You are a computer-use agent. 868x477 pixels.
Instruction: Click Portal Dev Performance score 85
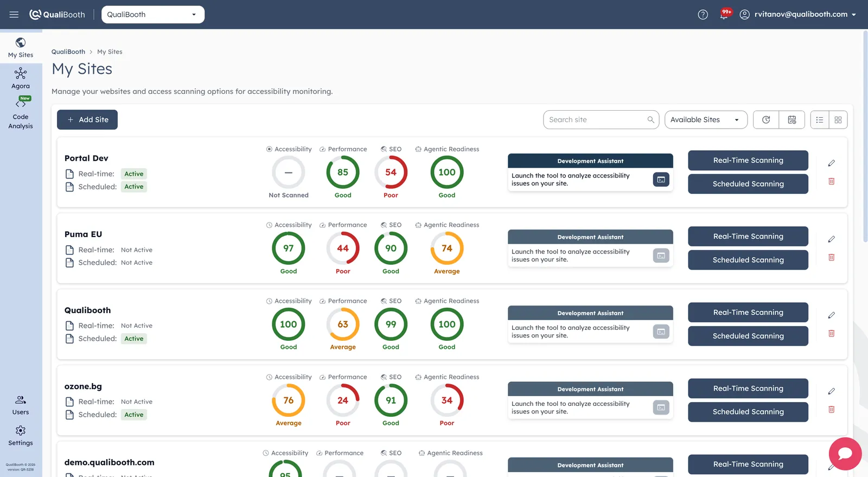tap(343, 173)
